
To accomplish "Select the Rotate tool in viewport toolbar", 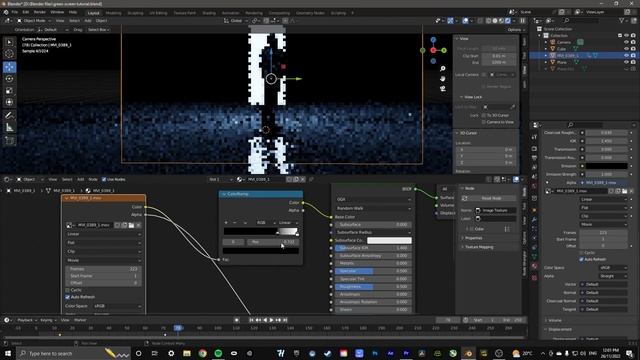I will point(9,79).
